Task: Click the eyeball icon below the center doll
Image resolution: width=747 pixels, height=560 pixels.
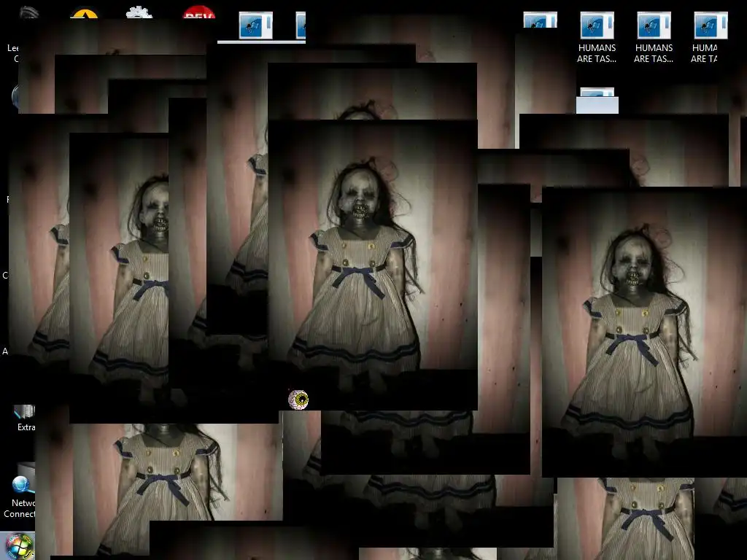Action: (298, 400)
